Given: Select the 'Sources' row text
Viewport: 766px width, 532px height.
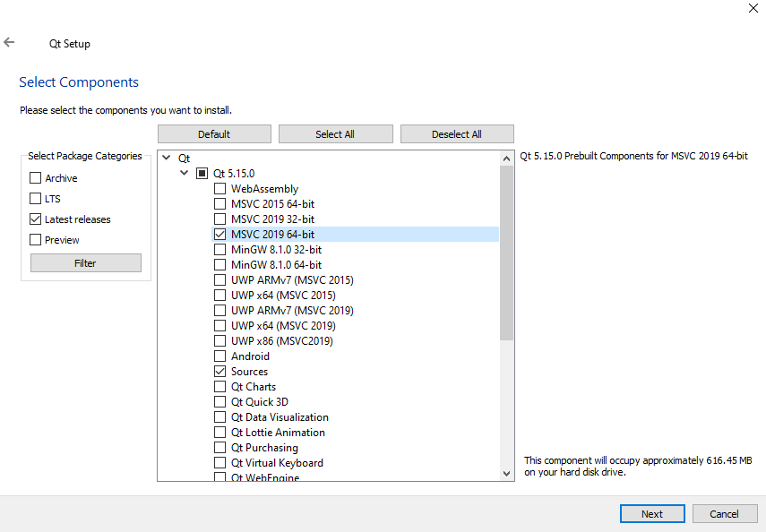Looking at the screenshot, I should (x=249, y=372).
